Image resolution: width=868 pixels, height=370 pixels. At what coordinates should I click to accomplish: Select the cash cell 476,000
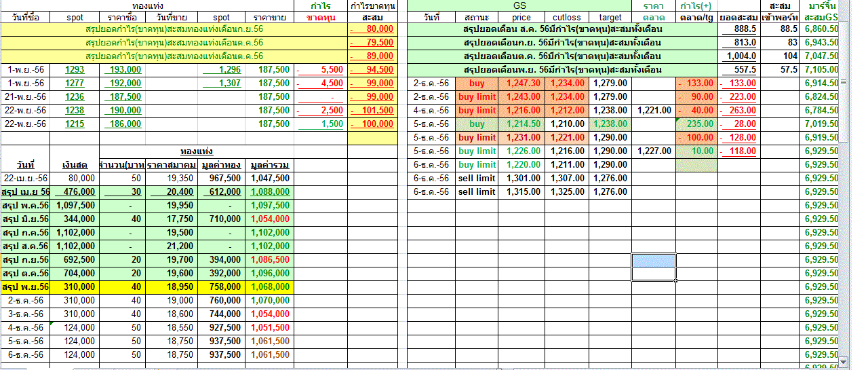click(75, 192)
